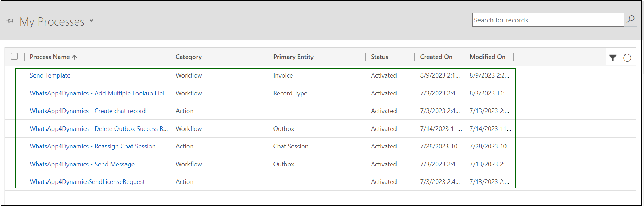
Task: Click modified date 8/3/2023 11:...
Action: (x=489, y=93)
